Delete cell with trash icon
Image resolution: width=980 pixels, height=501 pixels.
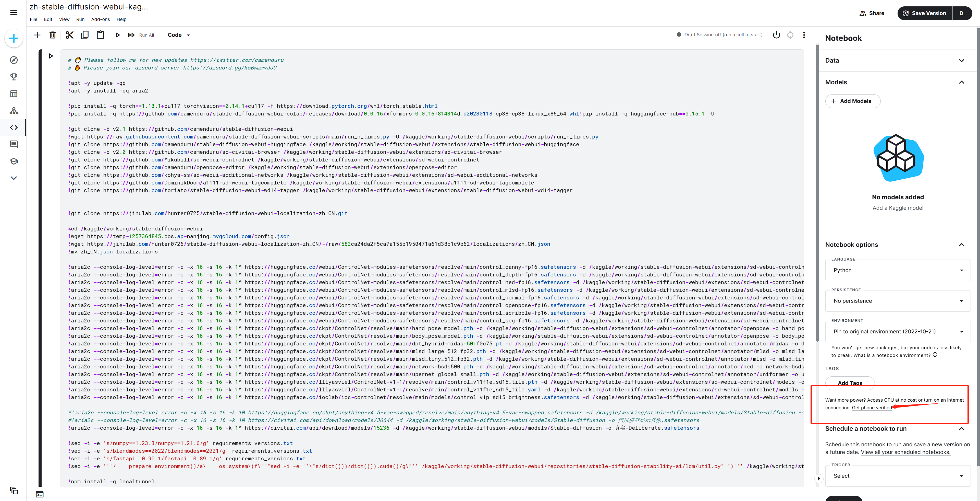53,35
